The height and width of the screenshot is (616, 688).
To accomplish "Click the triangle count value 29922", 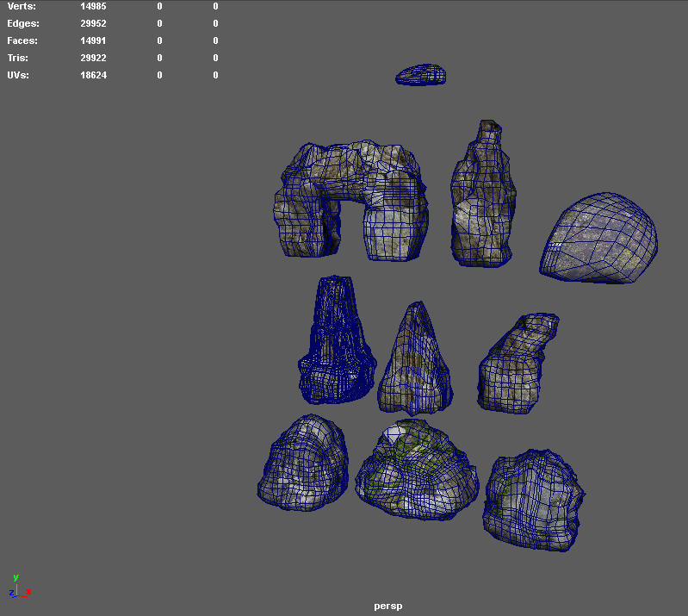I will tap(93, 58).
